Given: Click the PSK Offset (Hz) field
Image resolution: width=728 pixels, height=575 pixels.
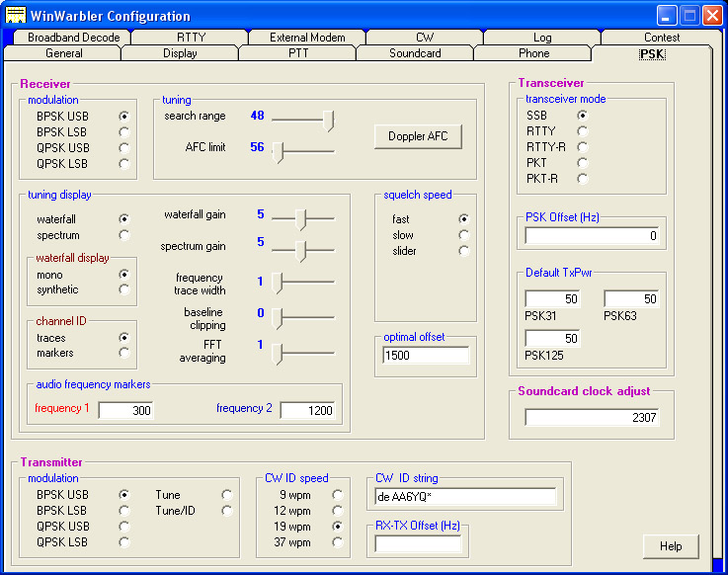Looking at the screenshot, I should (x=592, y=235).
